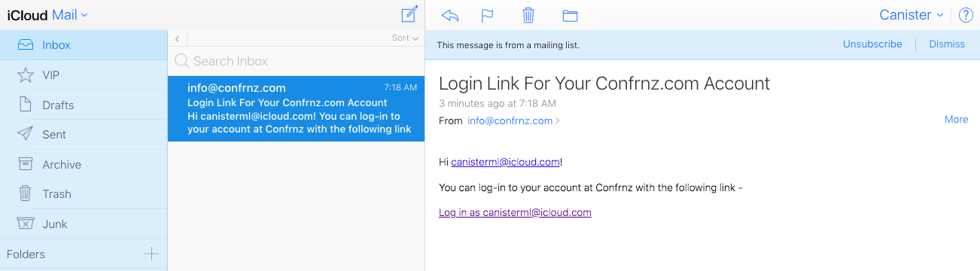Image resolution: width=980 pixels, height=271 pixels.
Task: Collapse the sidebar with chevron arrow
Action: point(177,38)
